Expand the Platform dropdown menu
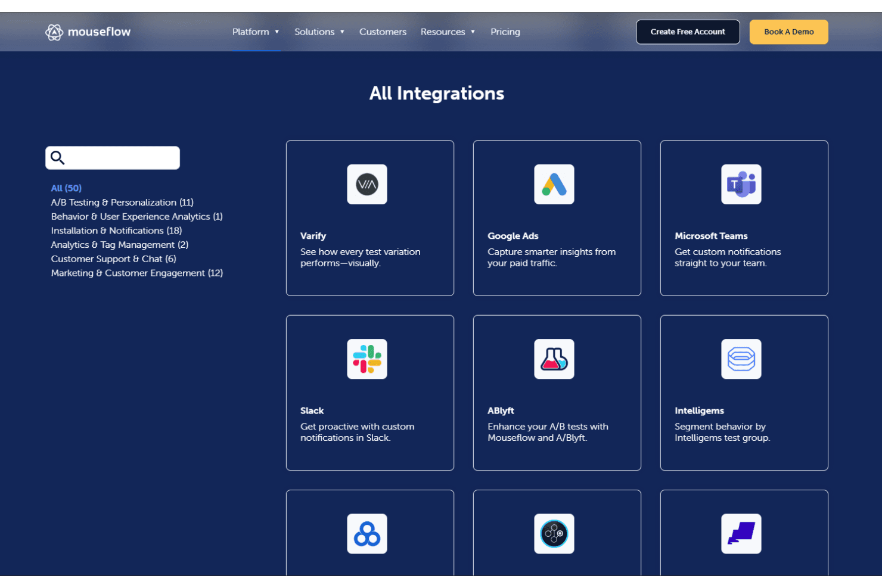Viewport: 882px width, 588px height. (x=256, y=32)
